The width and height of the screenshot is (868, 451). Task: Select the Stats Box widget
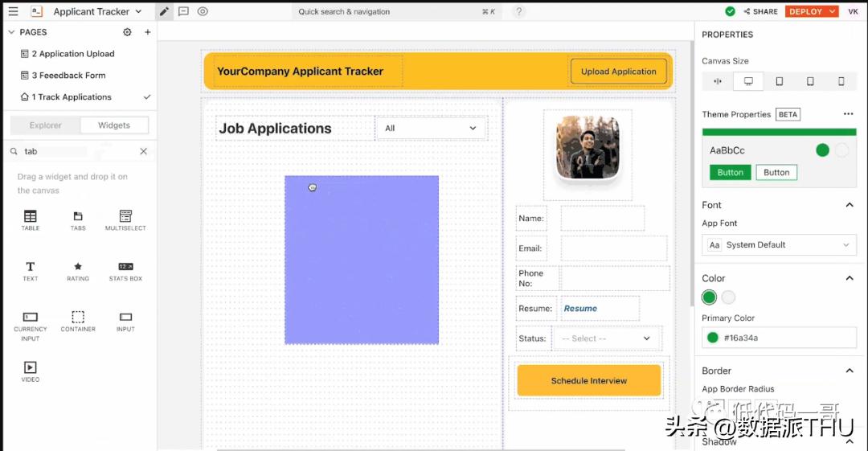125,271
